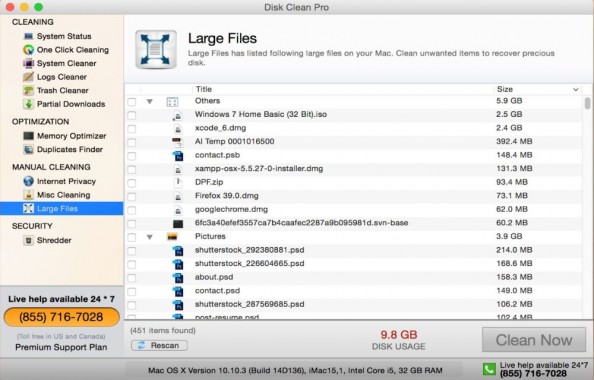Click the xcode_6.dmg disk image icon
This screenshot has height=380, width=594.
[178, 129]
